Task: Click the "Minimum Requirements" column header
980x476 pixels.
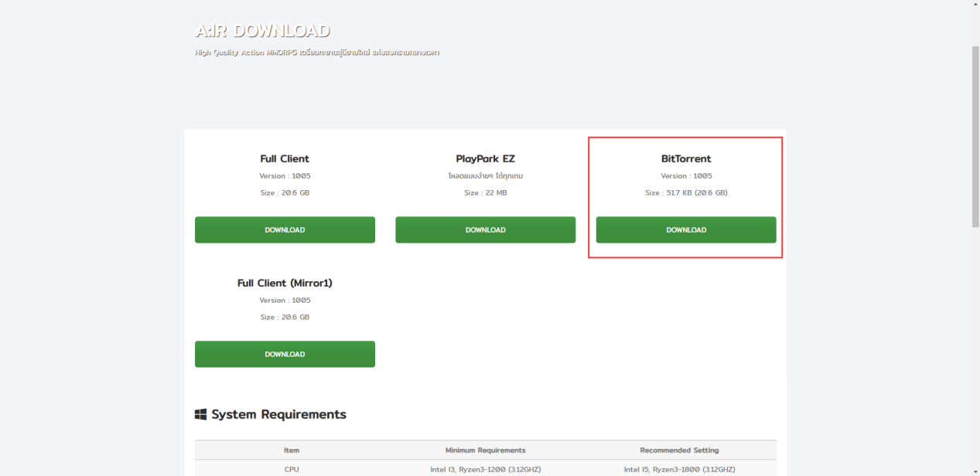Action: 485,450
